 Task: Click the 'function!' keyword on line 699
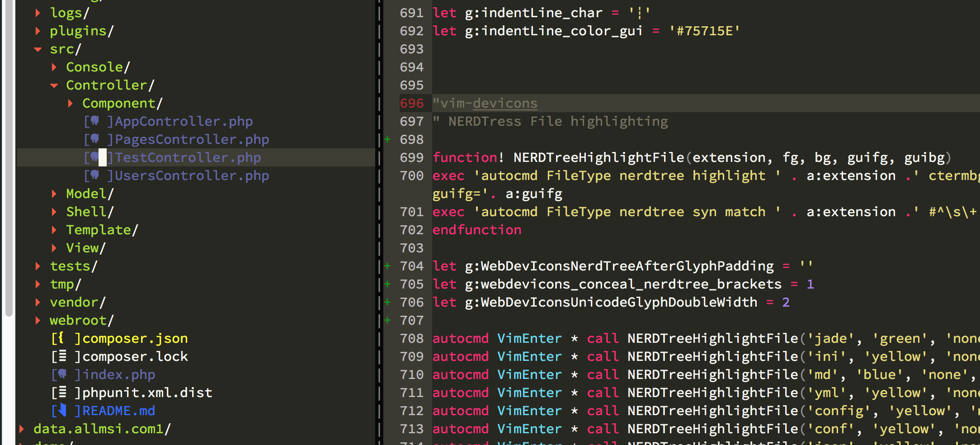[x=468, y=157]
